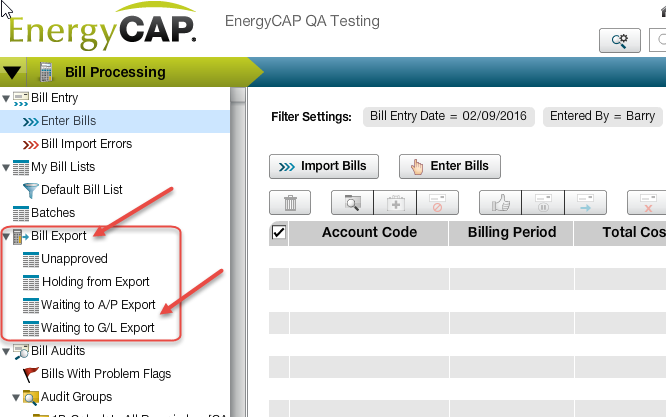Viewport: 666px width, 417px height.
Task: Click the table icon beside Unapproved
Action: tap(31, 259)
